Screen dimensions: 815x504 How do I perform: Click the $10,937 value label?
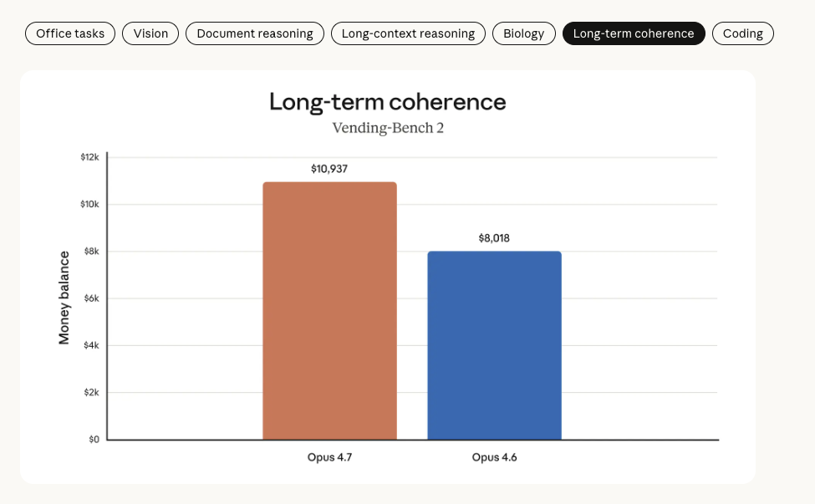click(x=329, y=169)
